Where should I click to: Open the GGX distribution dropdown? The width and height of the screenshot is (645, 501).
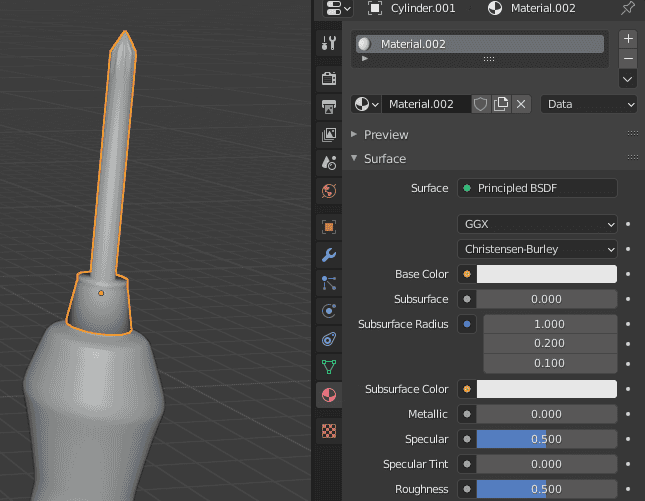click(x=537, y=224)
